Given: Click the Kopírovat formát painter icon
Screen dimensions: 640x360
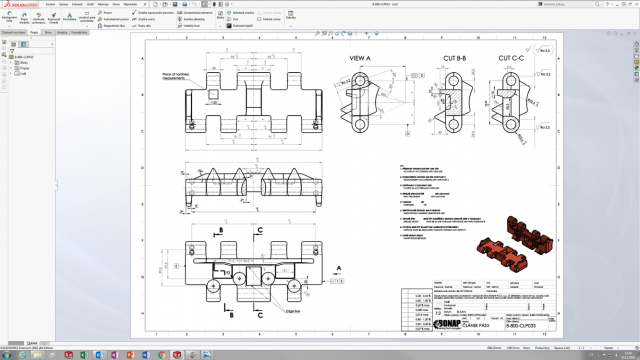Looking at the screenshot, I should [53, 18].
